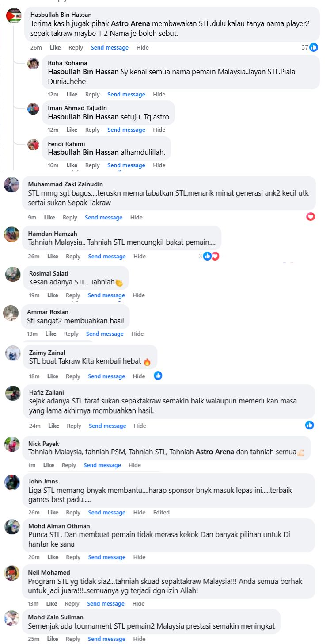
Task: View edit history on John Jmns's comment
Action: click(x=161, y=512)
